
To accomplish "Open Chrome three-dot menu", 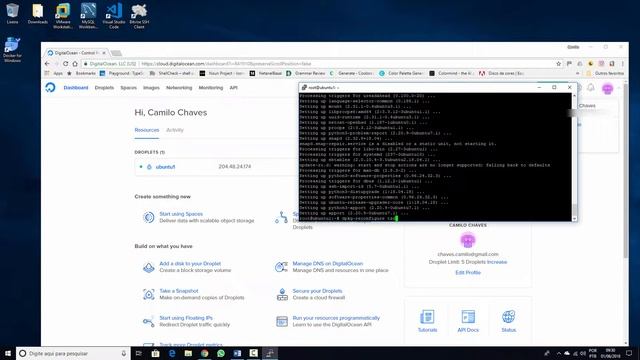I will click(x=622, y=64).
